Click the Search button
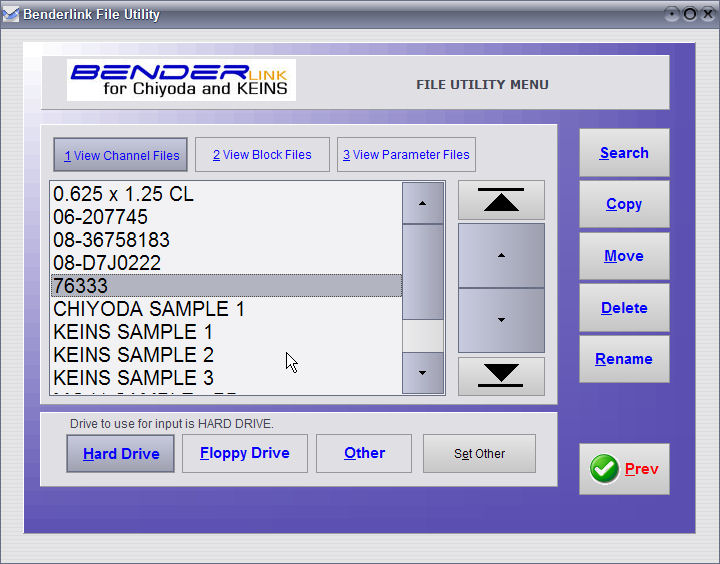This screenshot has height=564, width=720. 624,153
